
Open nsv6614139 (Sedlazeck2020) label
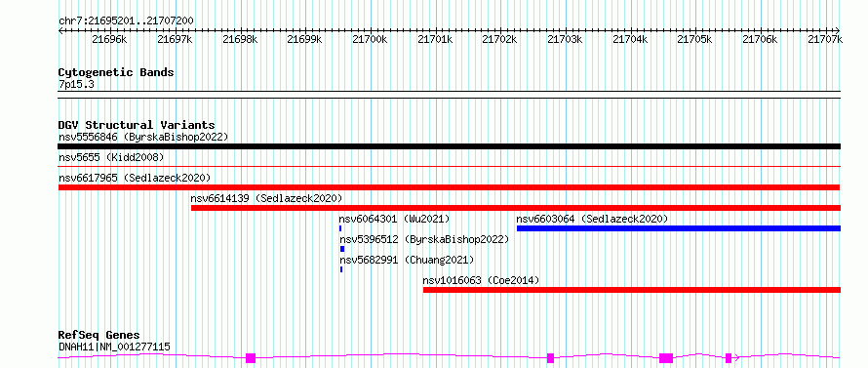[266, 198]
